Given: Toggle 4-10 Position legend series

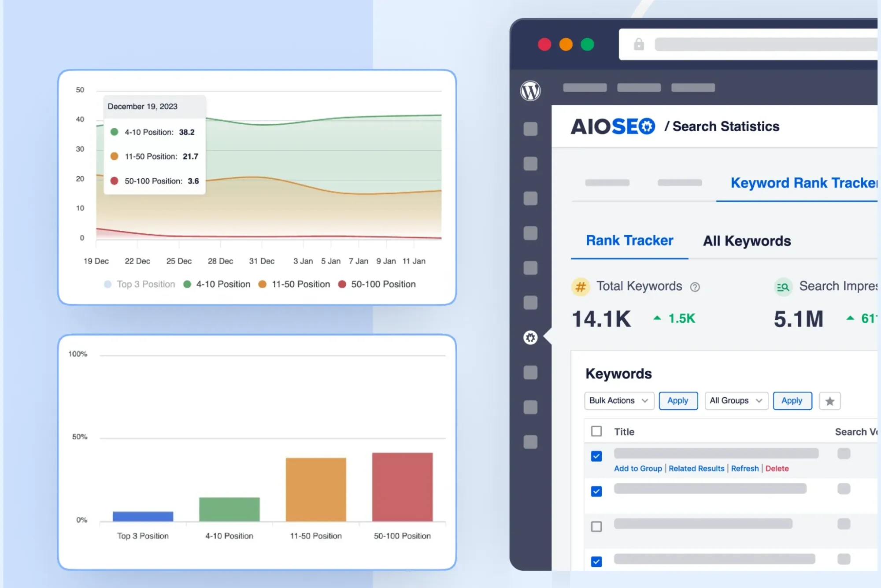Looking at the screenshot, I should pyautogui.click(x=217, y=284).
